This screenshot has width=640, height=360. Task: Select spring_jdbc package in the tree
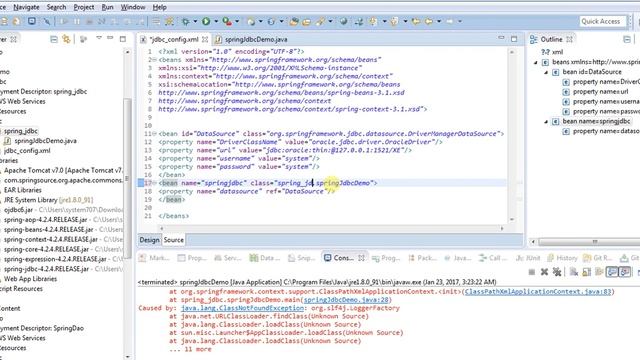(x=20, y=131)
